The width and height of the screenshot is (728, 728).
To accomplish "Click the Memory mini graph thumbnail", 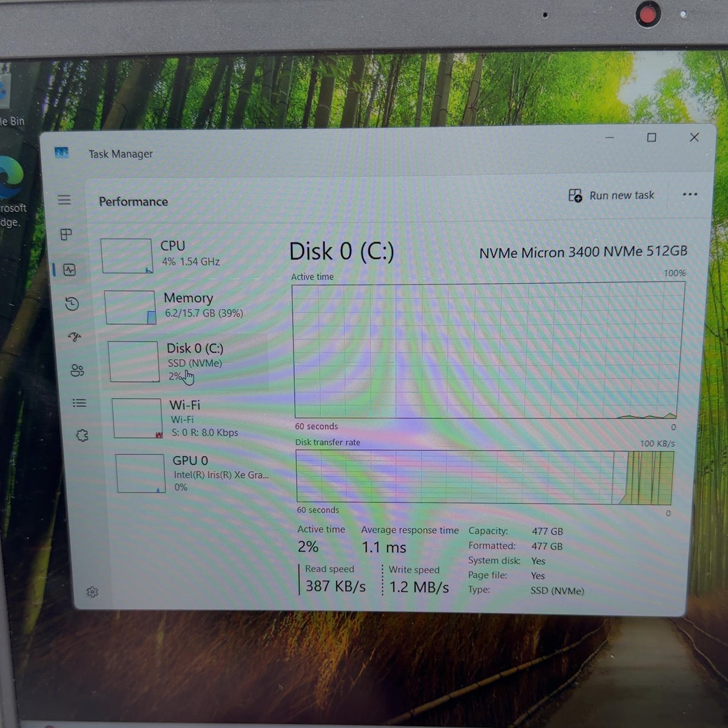I will (x=130, y=308).
